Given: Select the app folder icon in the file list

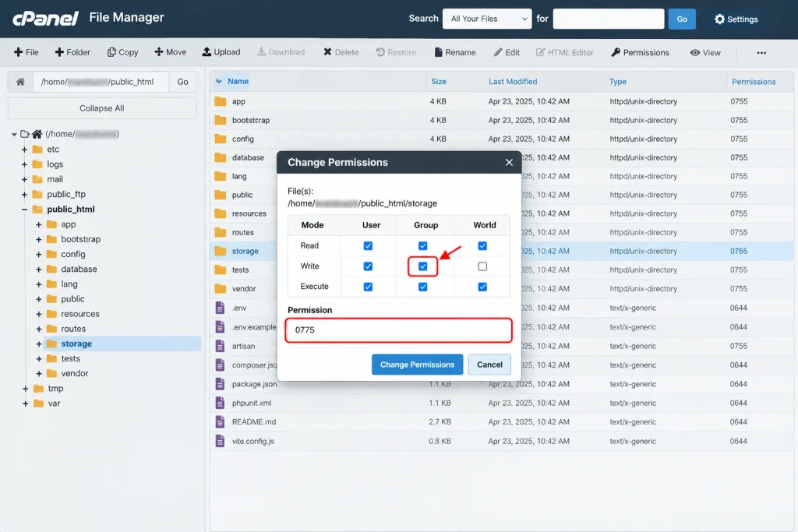Looking at the screenshot, I should coord(221,101).
